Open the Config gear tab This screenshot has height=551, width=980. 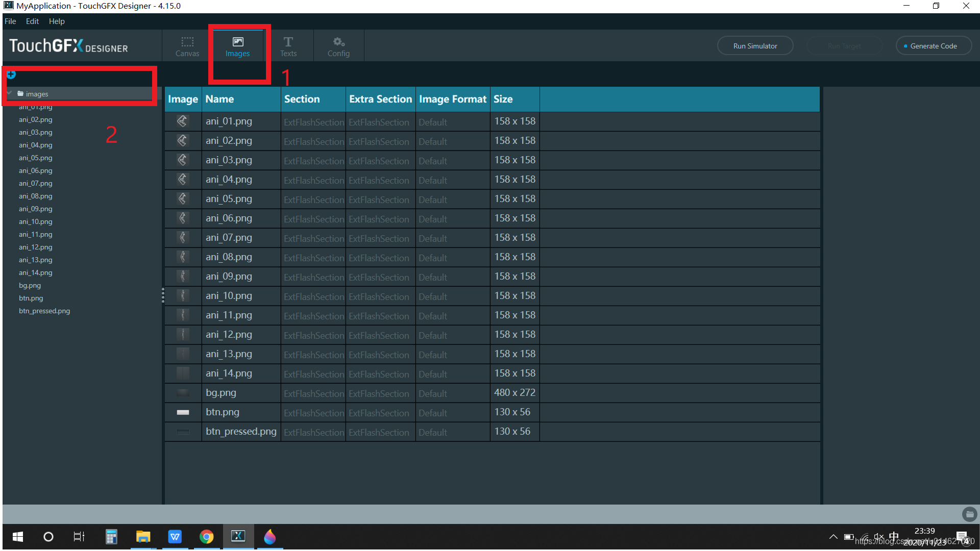(338, 46)
